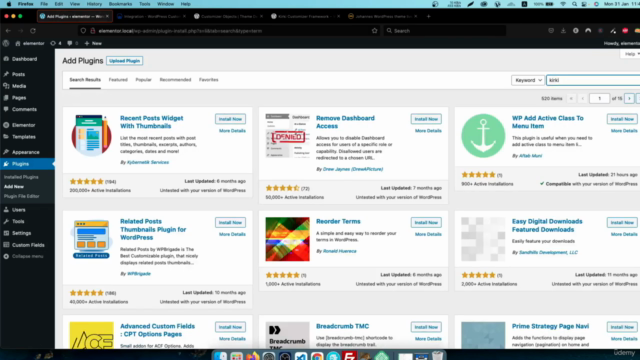Install Advanced Custom Fields CPT Options Pages
The image size is (640, 360).
(x=230, y=327)
